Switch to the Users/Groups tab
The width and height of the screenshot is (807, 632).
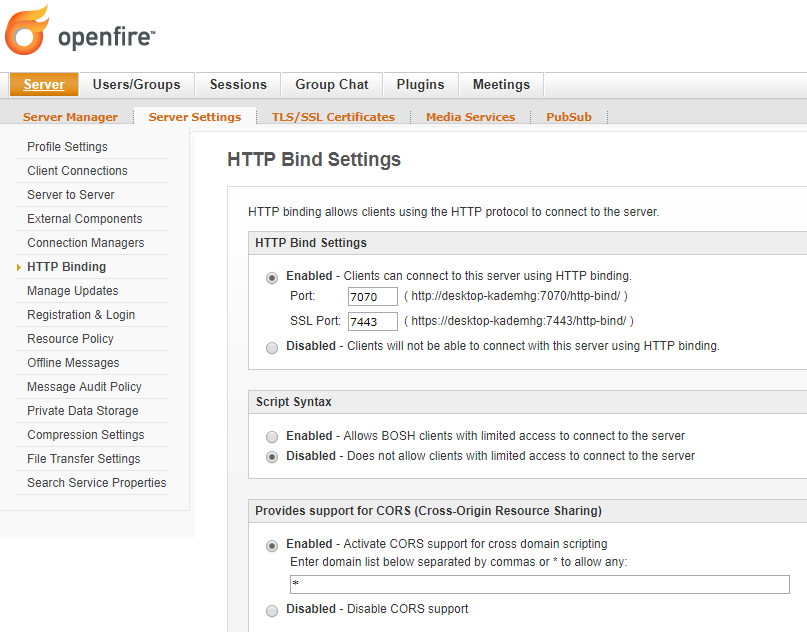[x=136, y=84]
